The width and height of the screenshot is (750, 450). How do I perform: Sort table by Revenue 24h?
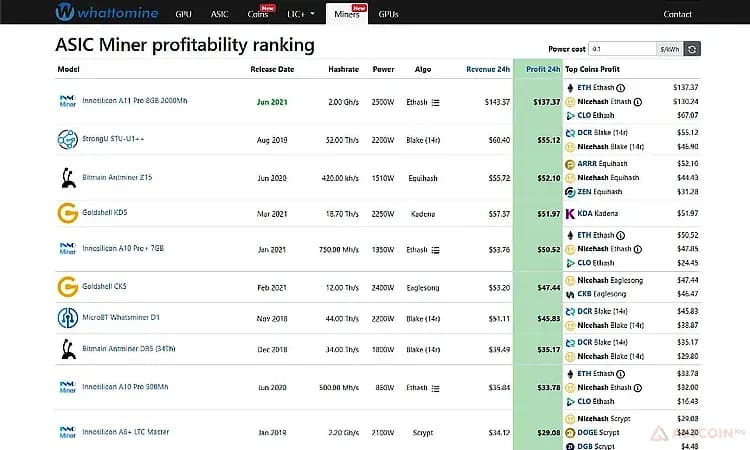pyautogui.click(x=488, y=69)
